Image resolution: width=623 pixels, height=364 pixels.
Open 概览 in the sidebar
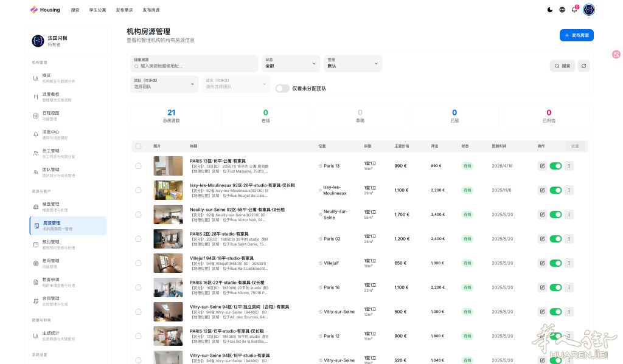point(68,78)
